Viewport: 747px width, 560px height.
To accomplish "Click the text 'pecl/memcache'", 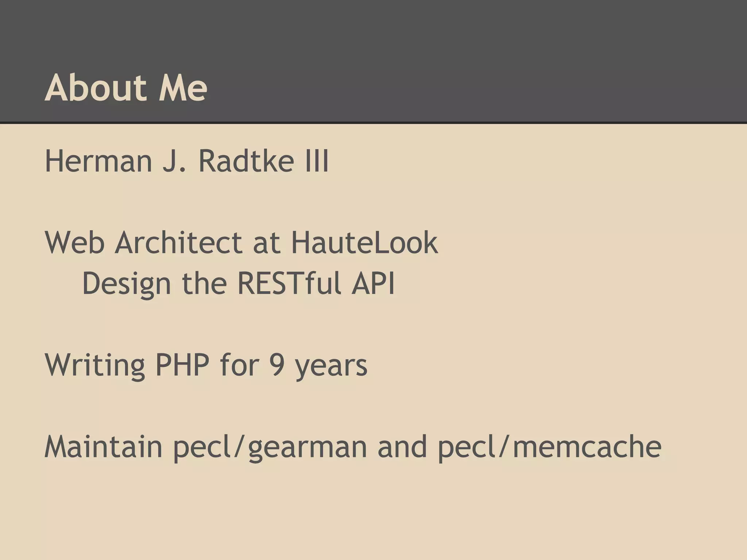I will pos(550,447).
